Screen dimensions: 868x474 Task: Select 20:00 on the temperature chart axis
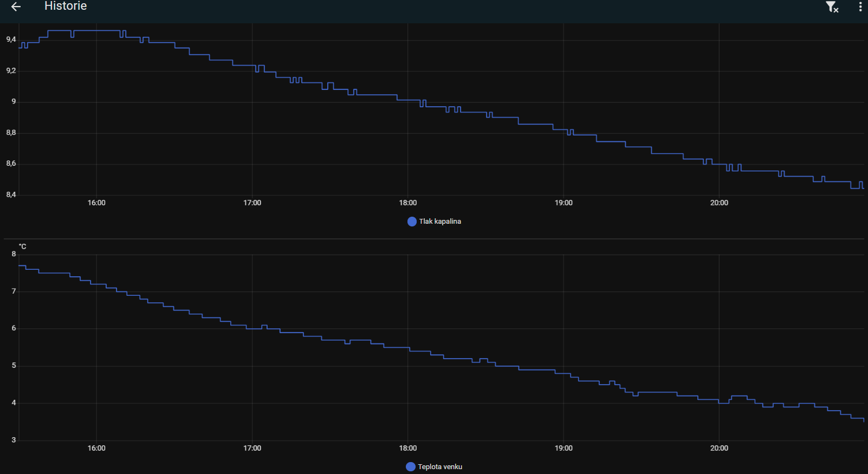(719, 448)
